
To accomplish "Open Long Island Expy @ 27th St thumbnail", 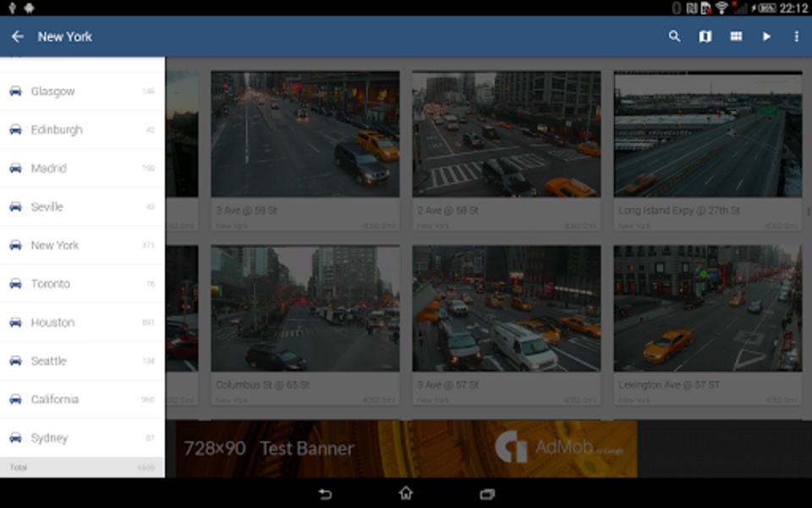I will pos(708,135).
